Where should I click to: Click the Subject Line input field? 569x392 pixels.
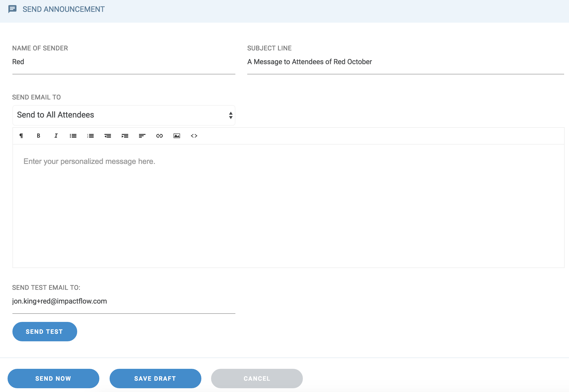pos(405,62)
